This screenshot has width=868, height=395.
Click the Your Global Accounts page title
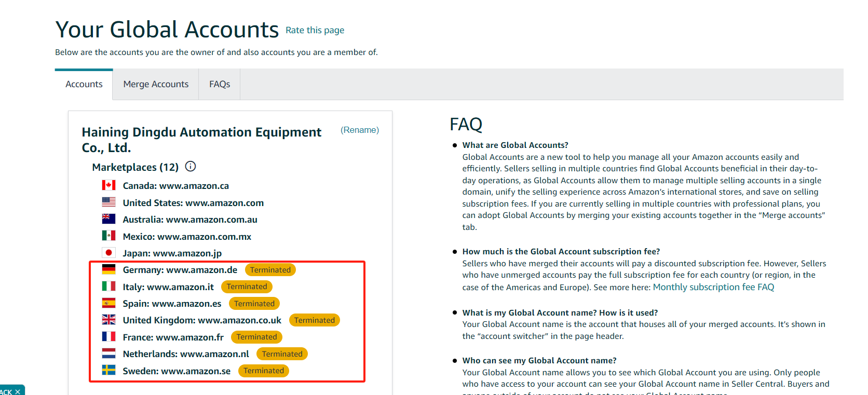[167, 30]
